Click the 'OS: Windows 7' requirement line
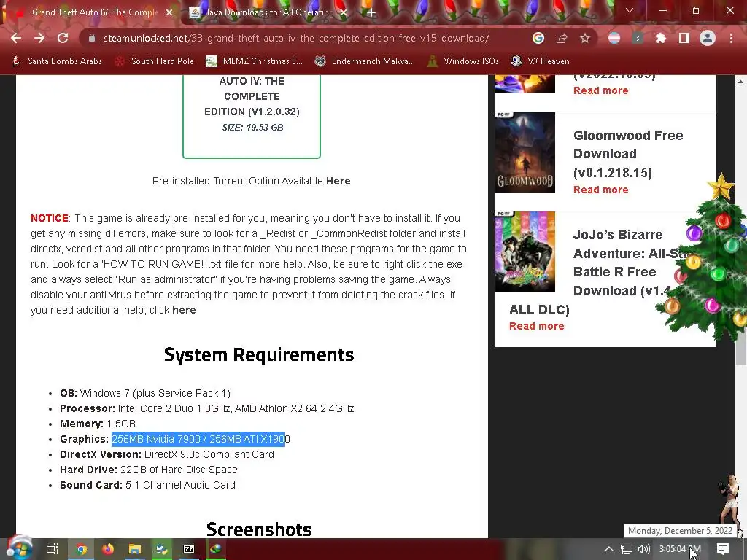Image resolution: width=747 pixels, height=560 pixels. coord(145,393)
